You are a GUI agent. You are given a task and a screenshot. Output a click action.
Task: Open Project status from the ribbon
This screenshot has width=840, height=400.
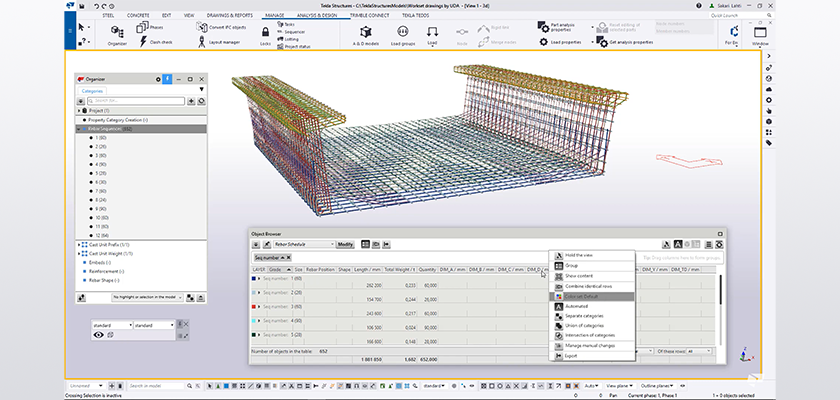pos(294,47)
